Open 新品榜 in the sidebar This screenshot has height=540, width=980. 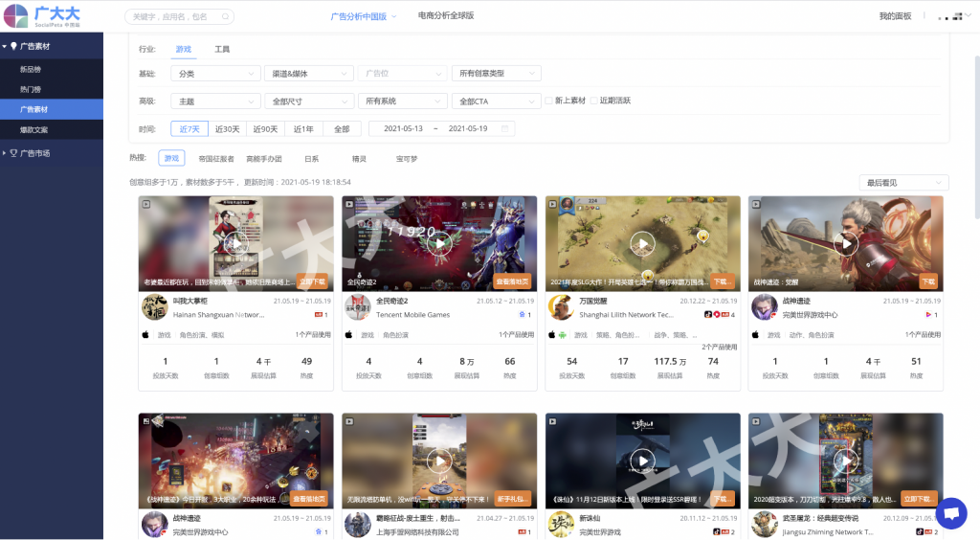pyautogui.click(x=52, y=69)
